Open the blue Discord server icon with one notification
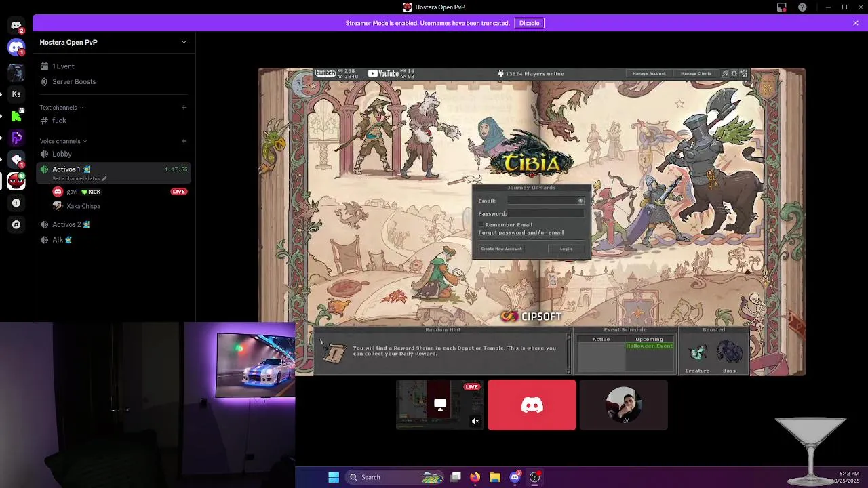This screenshot has height=488, width=868. pos(16,47)
